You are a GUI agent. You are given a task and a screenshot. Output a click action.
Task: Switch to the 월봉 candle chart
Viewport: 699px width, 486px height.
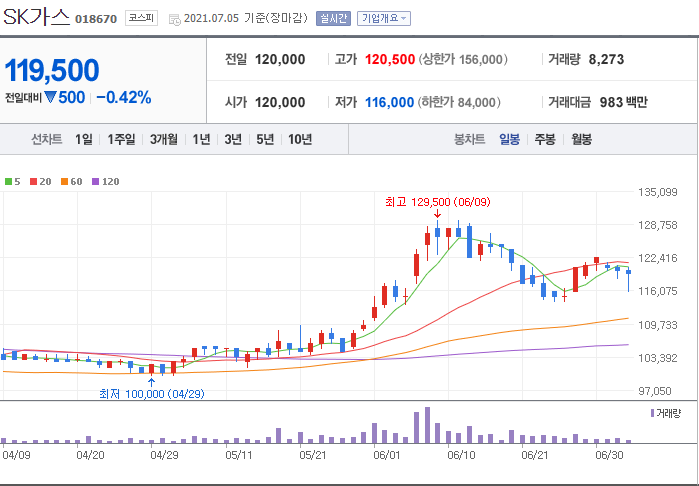[x=582, y=140]
